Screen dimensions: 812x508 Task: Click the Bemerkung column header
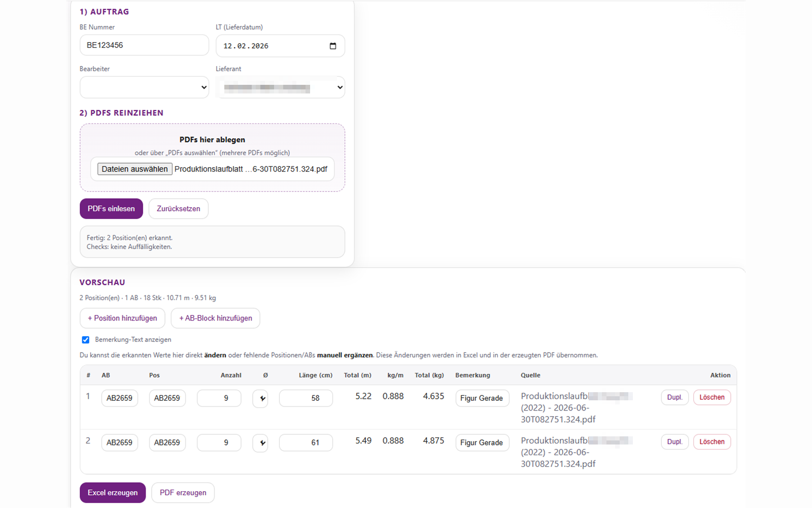point(472,375)
